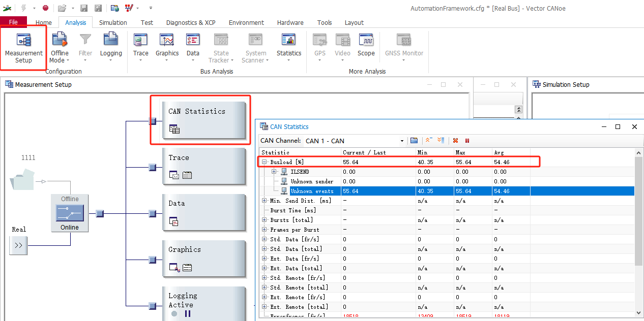
Task: Click the CAN Statistics block
Action: point(204,120)
